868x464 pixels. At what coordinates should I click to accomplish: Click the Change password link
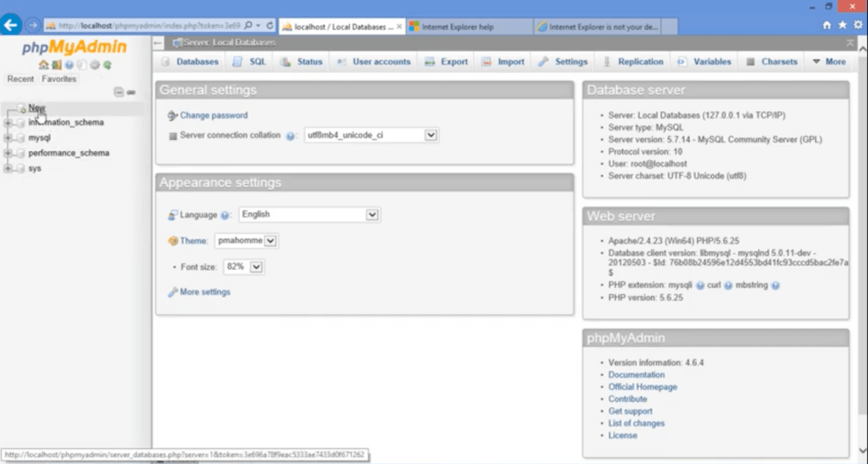pos(214,115)
